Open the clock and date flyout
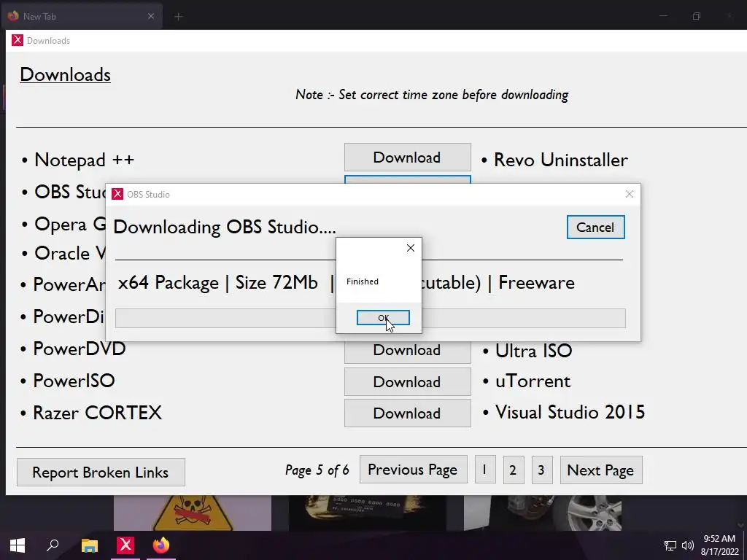This screenshot has width=747, height=560. (x=720, y=545)
